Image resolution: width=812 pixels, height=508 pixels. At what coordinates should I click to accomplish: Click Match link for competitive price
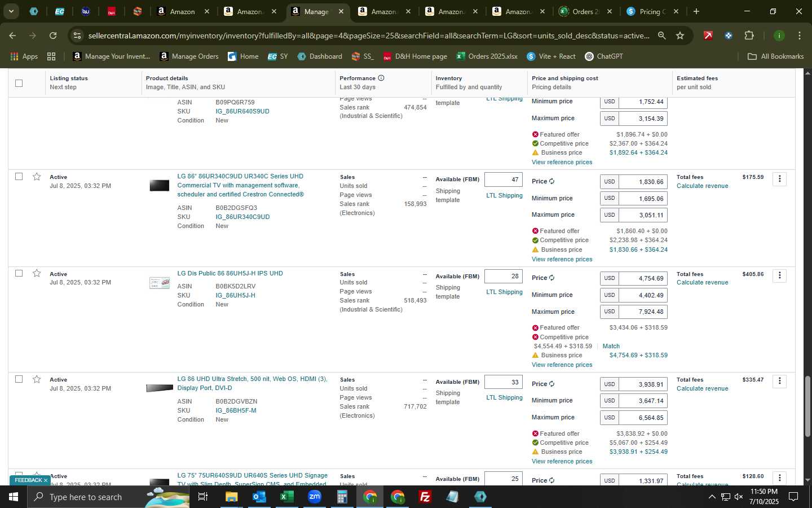coord(611,346)
